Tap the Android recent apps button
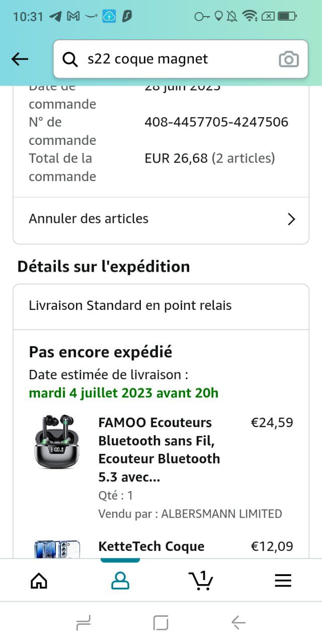Image resolution: width=322 pixels, height=644 pixels. pyautogui.click(x=84, y=623)
